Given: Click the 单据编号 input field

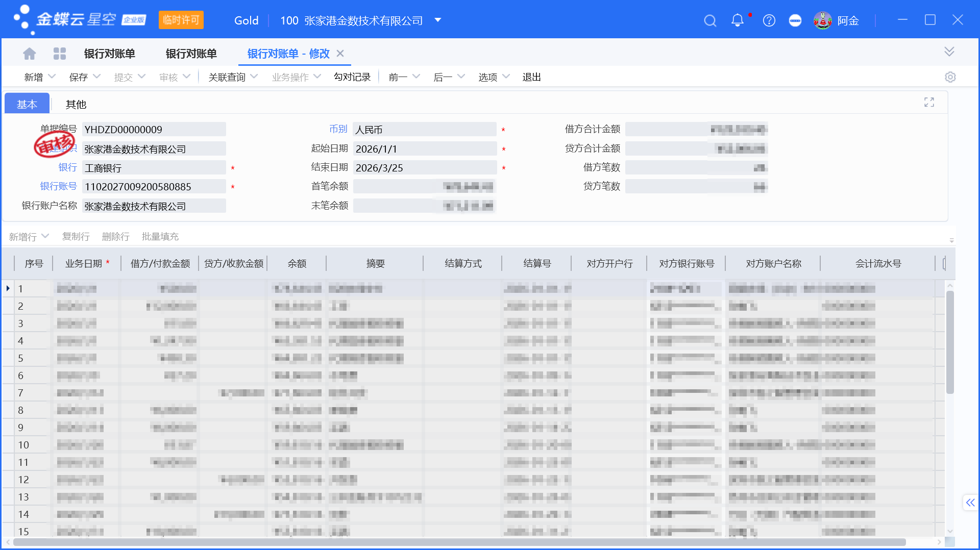Looking at the screenshot, I should point(154,129).
